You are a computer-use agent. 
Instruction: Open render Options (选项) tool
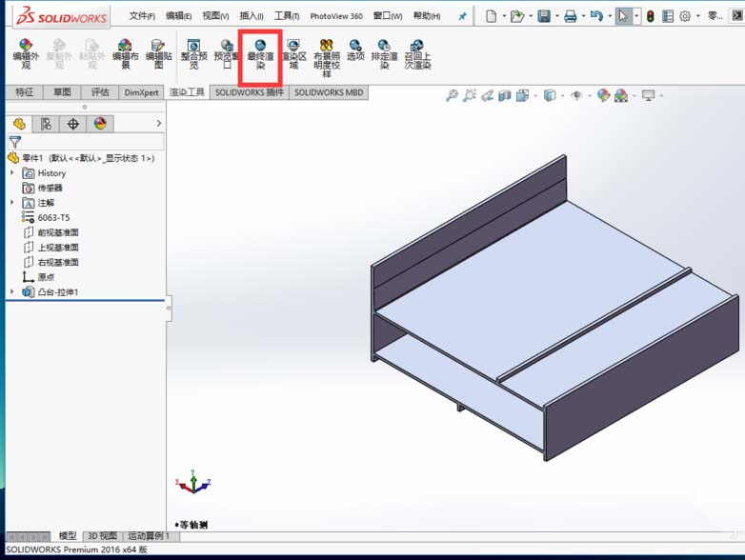(x=355, y=50)
